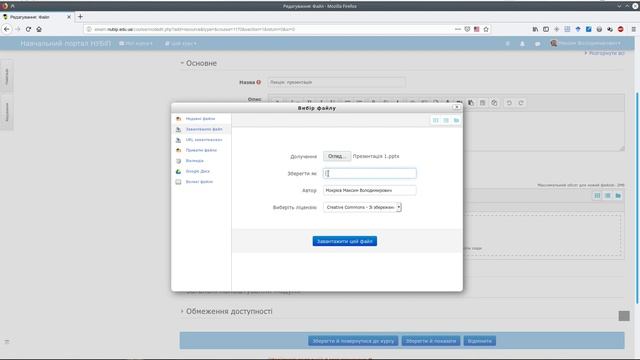This screenshot has height=360, width=640.
Task: Open the messages chat icon
Action: pos(538,44)
